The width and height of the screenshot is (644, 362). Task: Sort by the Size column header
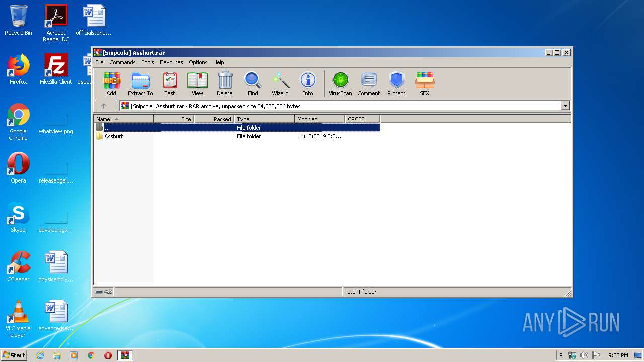(x=174, y=119)
